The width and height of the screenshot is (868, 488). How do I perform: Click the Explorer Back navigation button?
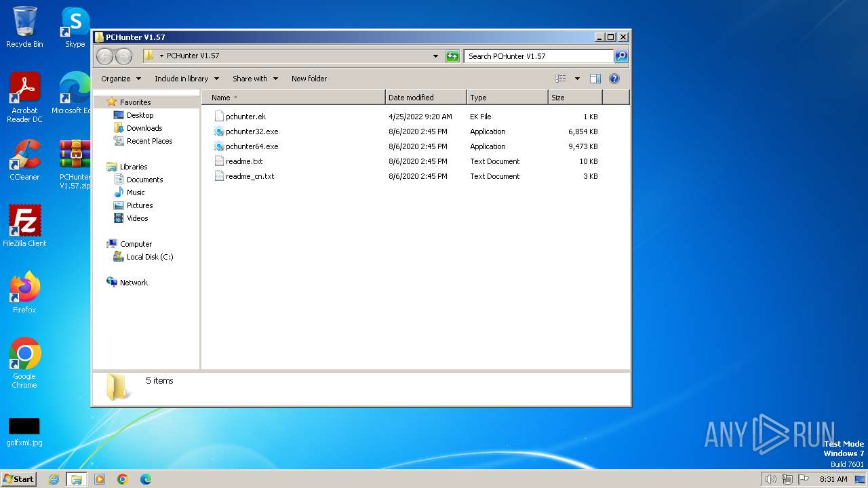click(x=104, y=56)
